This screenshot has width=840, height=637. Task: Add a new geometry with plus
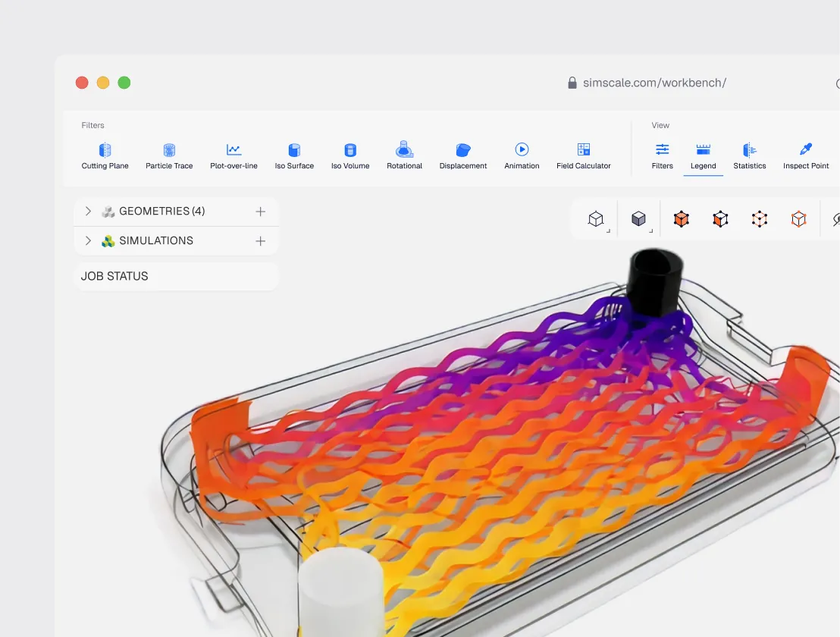tap(260, 212)
